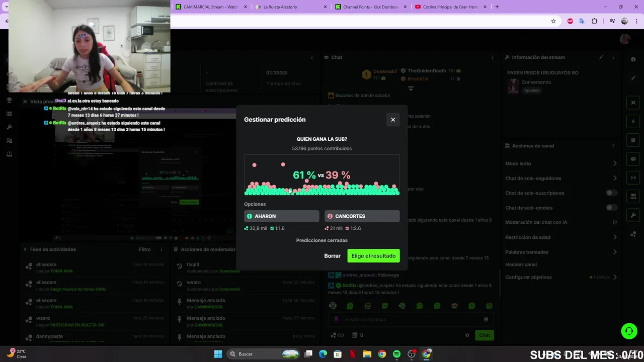Toggle Chat de solo-suscriptores switch
The width and height of the screenshot is (644, 362).
click(611, 193)
